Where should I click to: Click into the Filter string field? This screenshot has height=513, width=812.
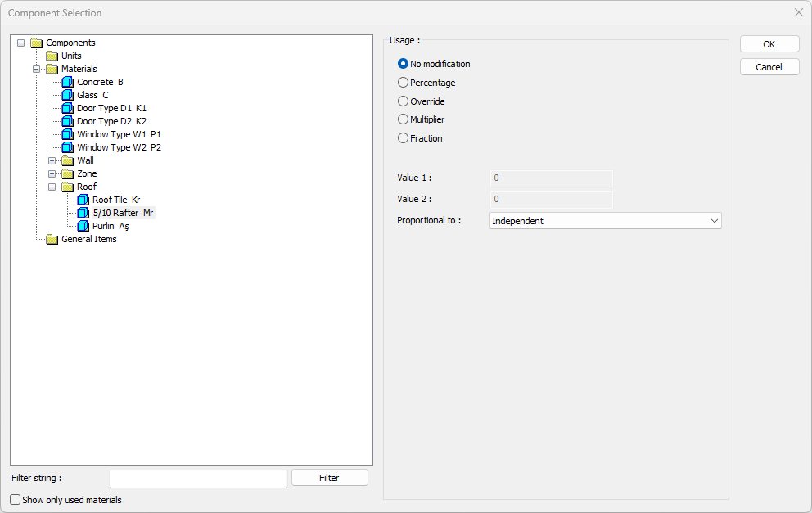tap(198, 478)
